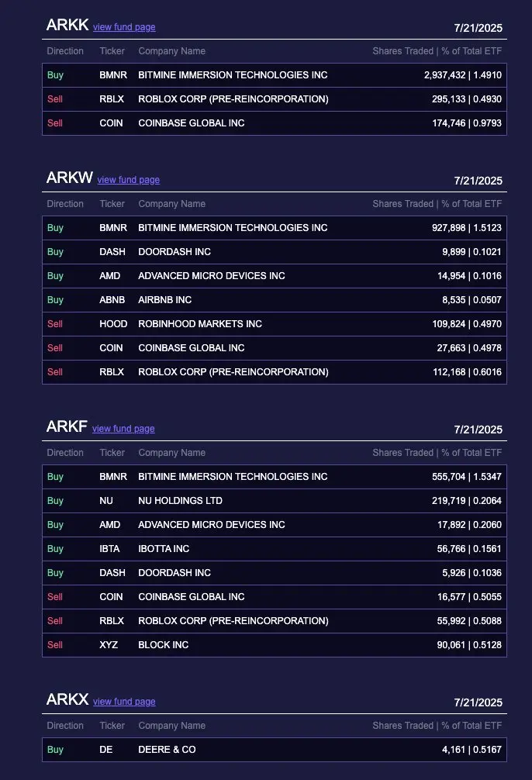Select the DE Deere & Co row
Screen dimensions: 532x780
click(x=274, y=749)
